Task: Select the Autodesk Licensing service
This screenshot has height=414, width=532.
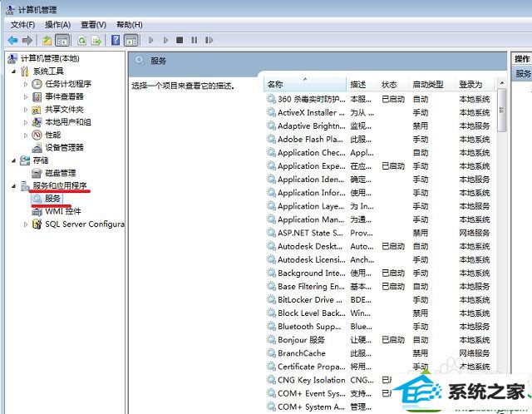Action: (379, 259)
